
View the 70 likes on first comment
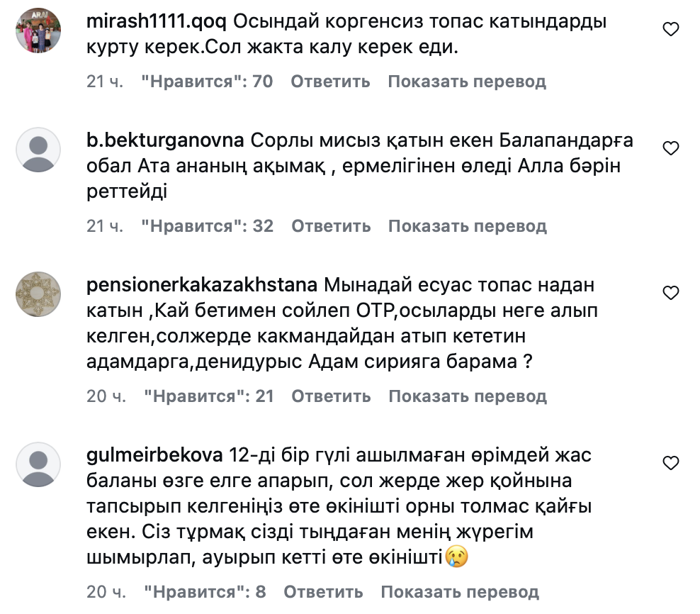[x=207, y=82]
